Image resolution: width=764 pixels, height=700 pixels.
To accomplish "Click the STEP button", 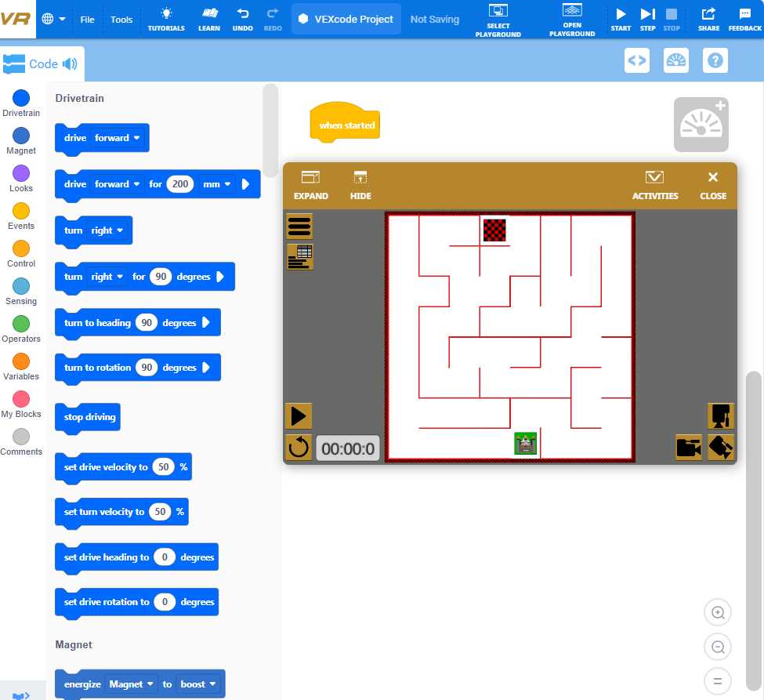I will tap(647, 20).
